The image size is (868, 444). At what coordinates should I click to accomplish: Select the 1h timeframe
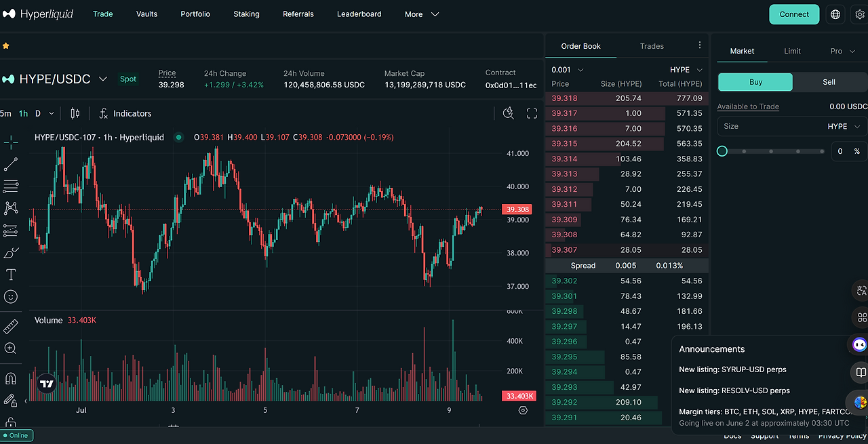pos(23,113)
